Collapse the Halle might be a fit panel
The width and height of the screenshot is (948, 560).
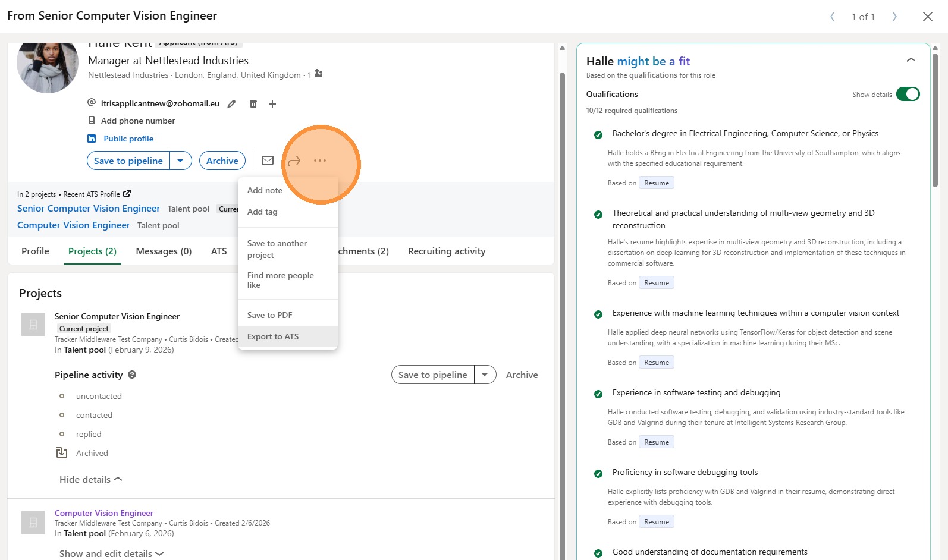(911, 60)
